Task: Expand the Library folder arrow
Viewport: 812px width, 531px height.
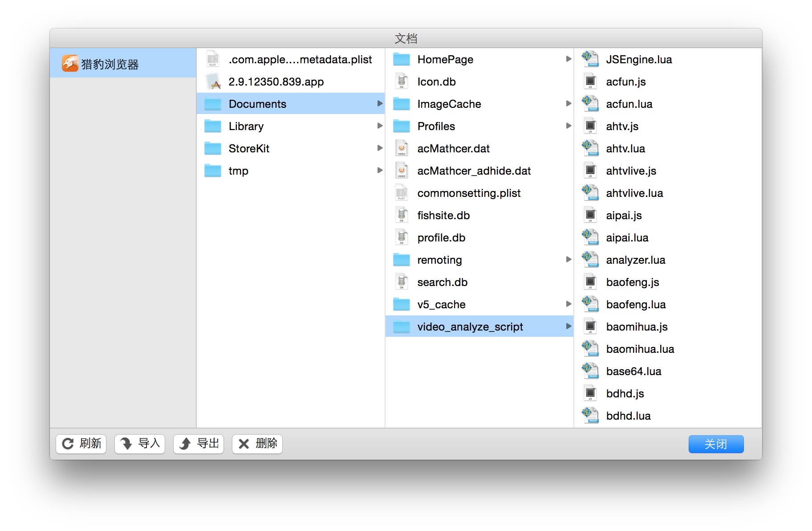Action: (x=380, y=126)
